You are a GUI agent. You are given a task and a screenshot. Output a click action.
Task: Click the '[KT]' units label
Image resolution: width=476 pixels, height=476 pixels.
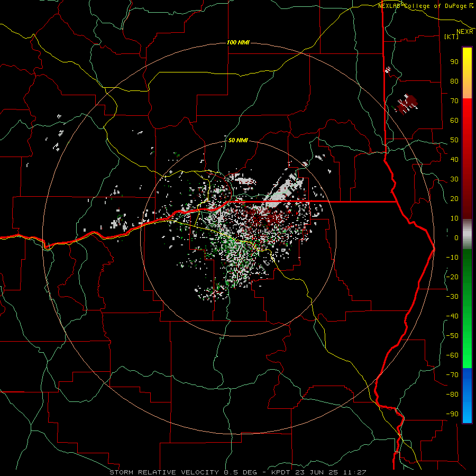[x=452, y=36]
